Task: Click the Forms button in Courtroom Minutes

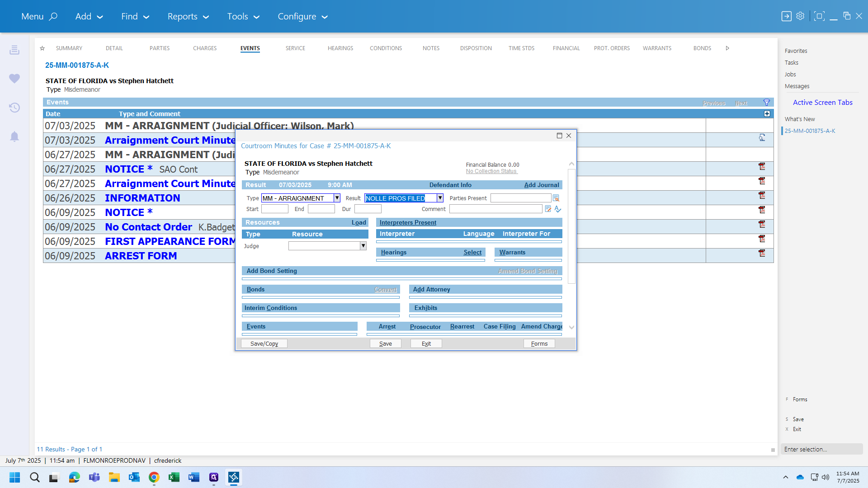Action: tap(539, 344)
